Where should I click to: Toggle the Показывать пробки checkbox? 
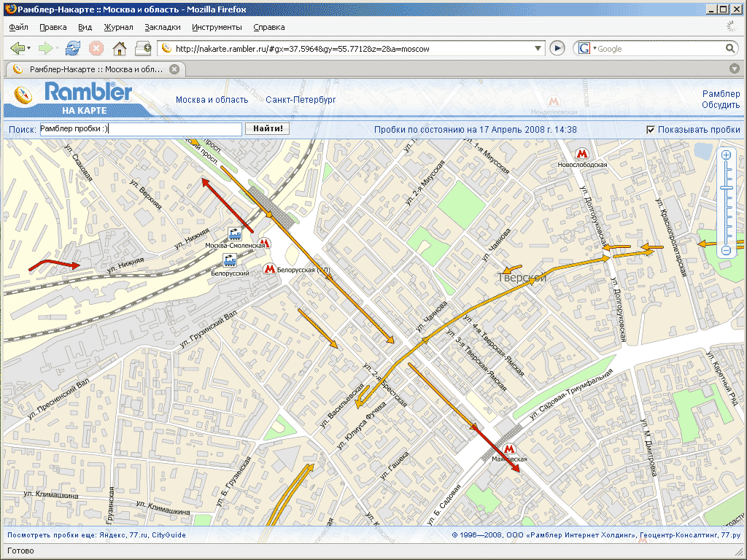[x=650, y=130]
